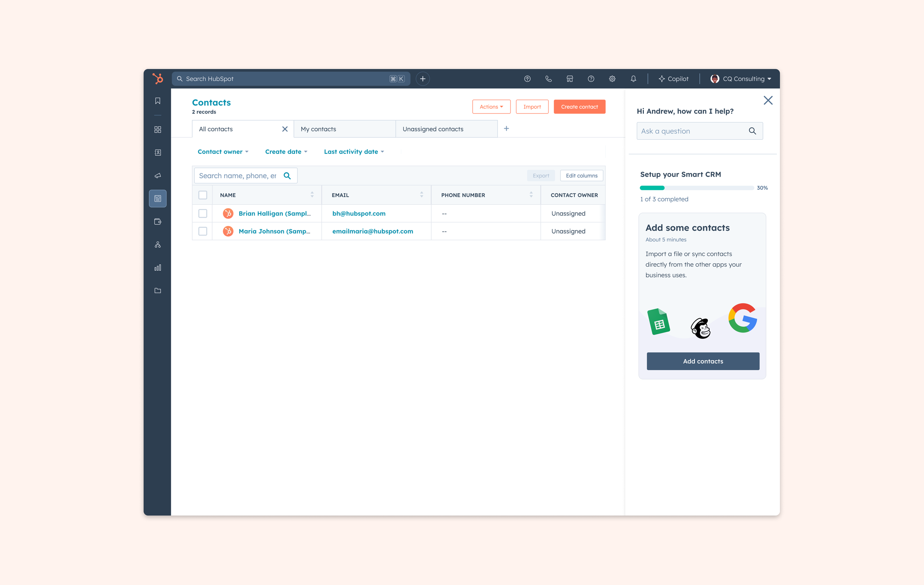This screenshot has height=585, width=924.
Task: Open the Reporting bar chart sidebar icon
Action: tap(158, 268)
